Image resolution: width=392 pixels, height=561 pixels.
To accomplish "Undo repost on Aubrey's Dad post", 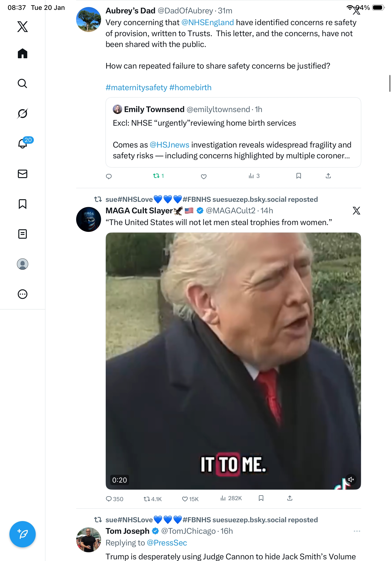I will [158, 176].
